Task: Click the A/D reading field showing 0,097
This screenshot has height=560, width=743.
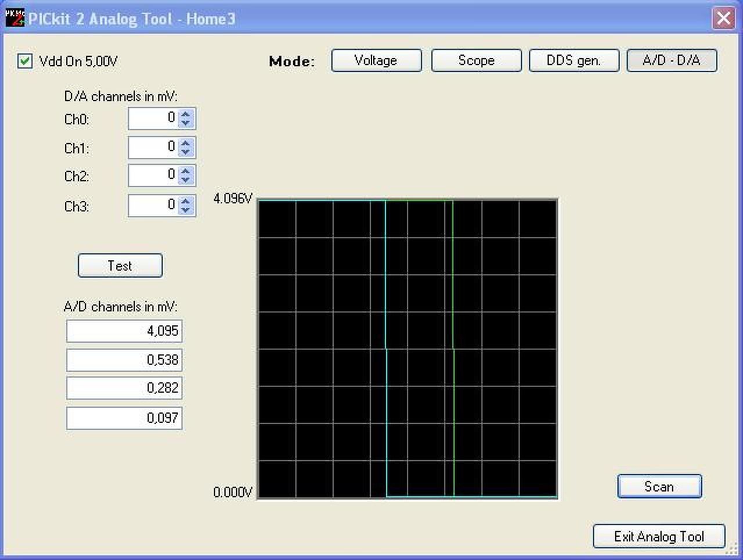Action: (x=124, y=418)
